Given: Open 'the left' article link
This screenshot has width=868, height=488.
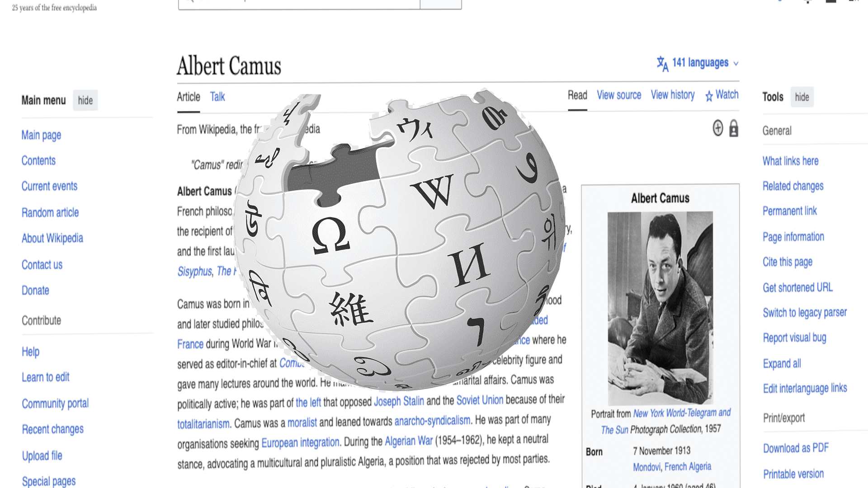Looking at the screenshot, I should tap(308, 402).
